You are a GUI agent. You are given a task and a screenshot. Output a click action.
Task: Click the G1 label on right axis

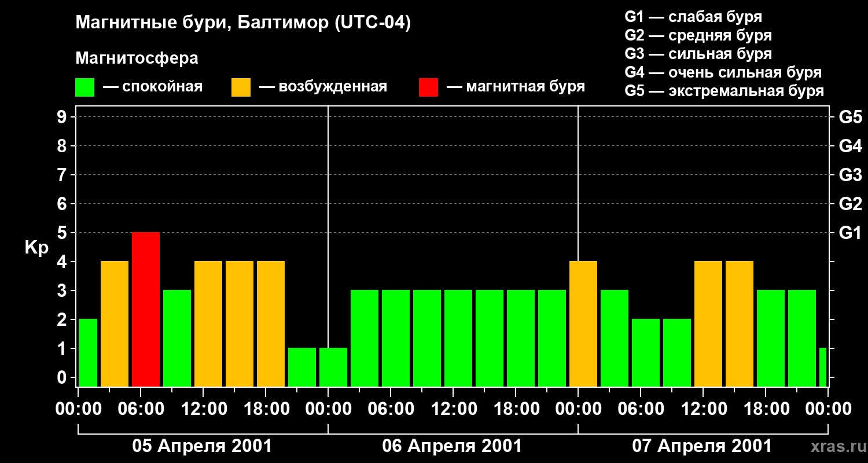(x=850, y=233)
